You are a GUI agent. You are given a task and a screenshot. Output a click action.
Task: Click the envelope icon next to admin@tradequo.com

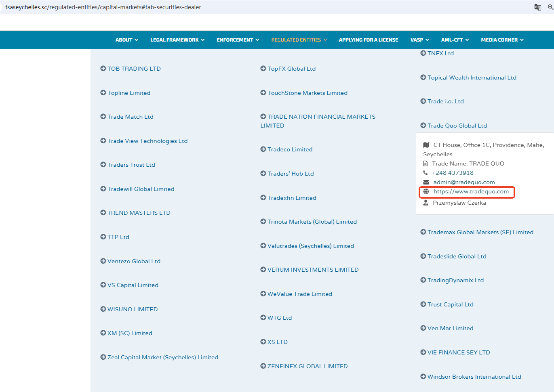[426, 182]
